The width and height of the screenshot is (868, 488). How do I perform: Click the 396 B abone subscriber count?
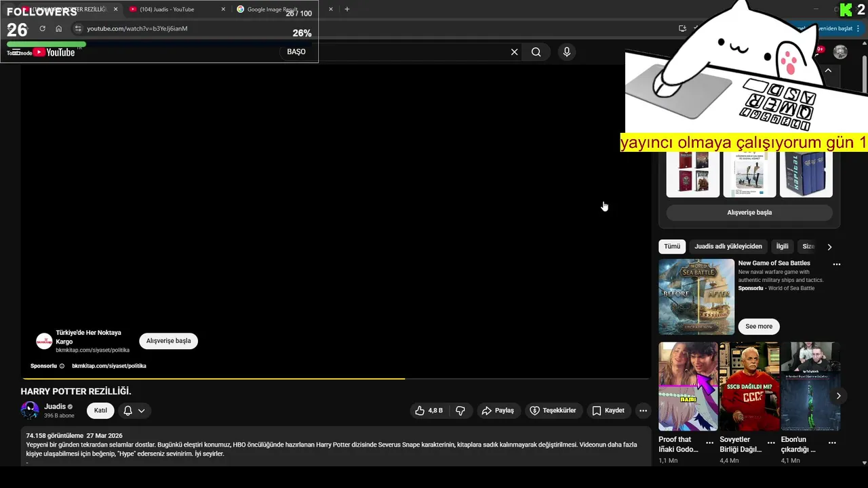pyautogui.click(x=59, y=415)
